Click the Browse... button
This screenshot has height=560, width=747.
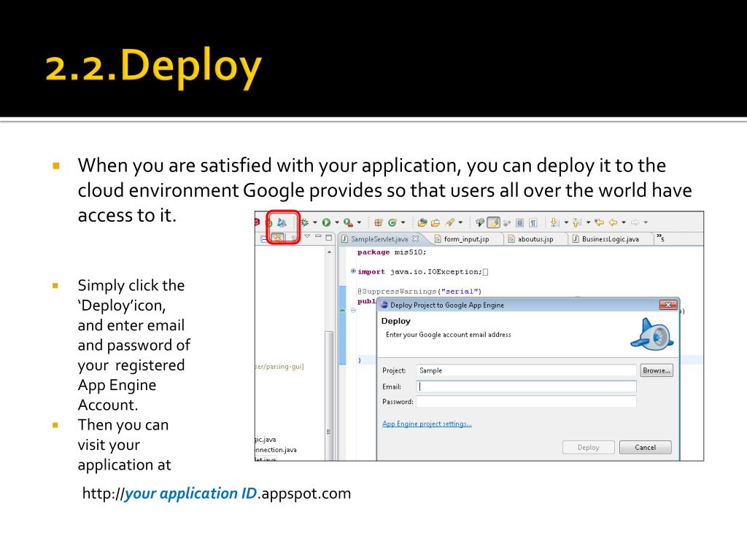pos(657,370)
